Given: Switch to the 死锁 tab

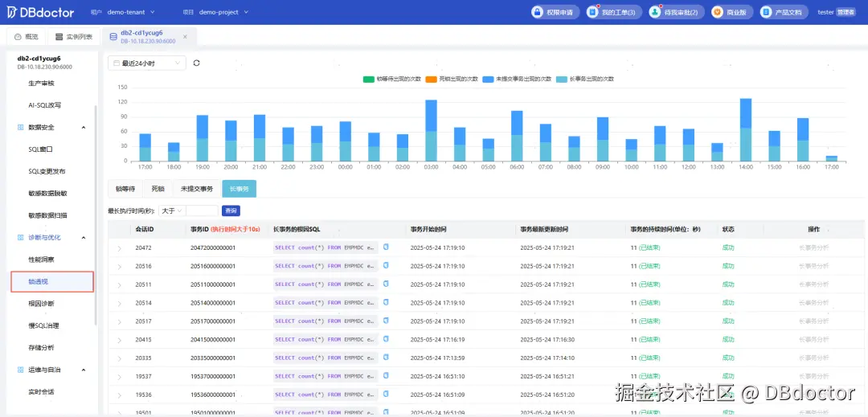Looking at the screenshot, I should (158, 189).
